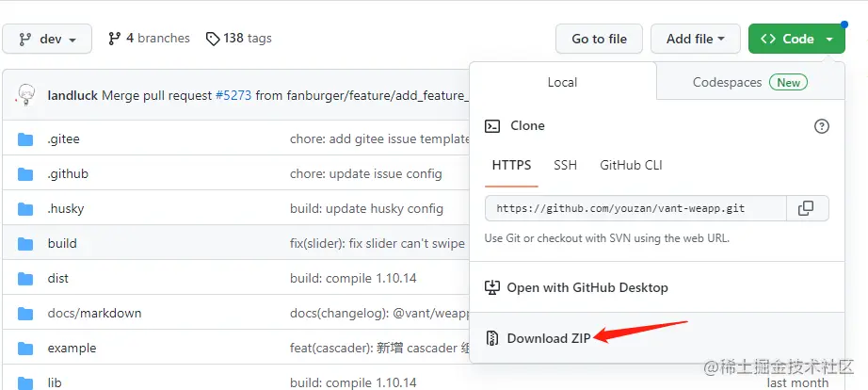Open the .husky folder

[x=66, y=209]
